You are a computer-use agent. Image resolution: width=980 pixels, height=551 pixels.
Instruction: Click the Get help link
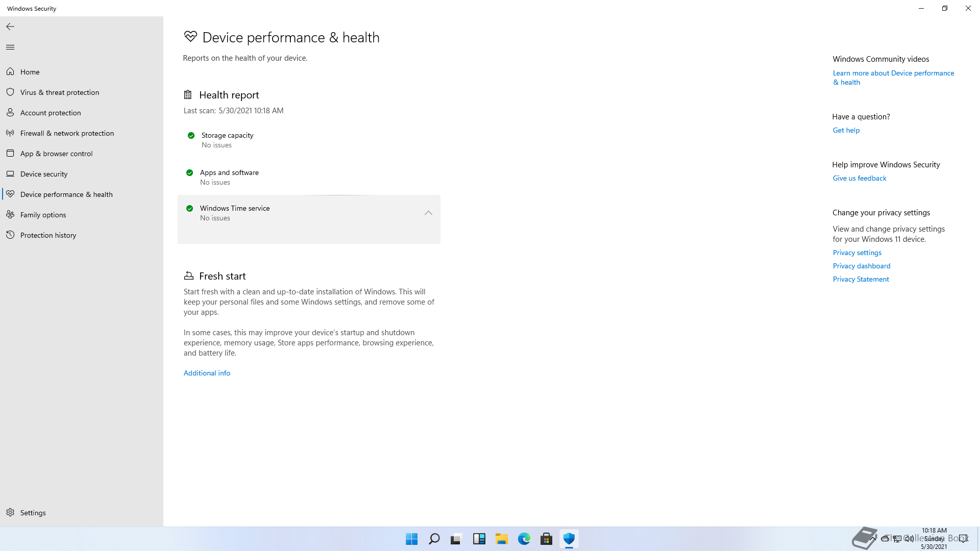coord(846,130)
